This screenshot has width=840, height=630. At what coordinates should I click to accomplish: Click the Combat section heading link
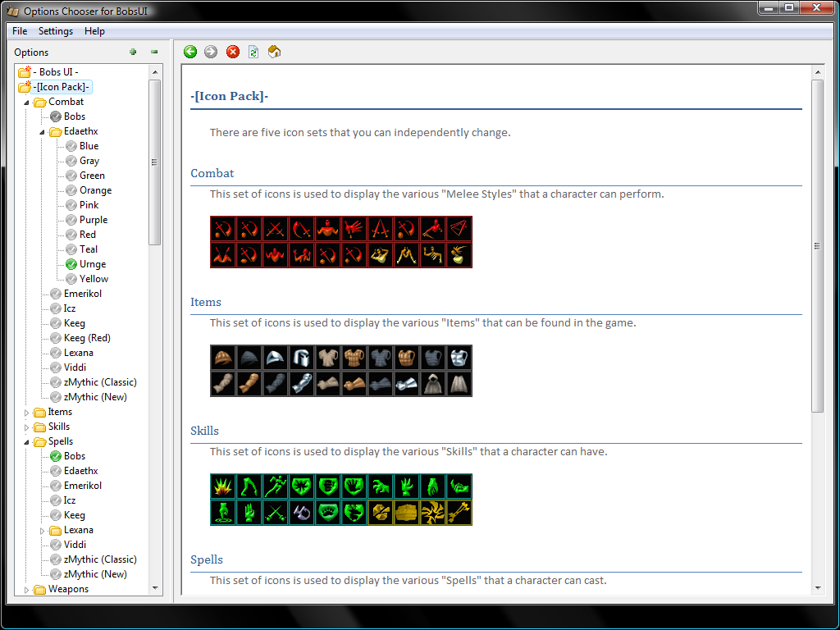pos(212,173)
